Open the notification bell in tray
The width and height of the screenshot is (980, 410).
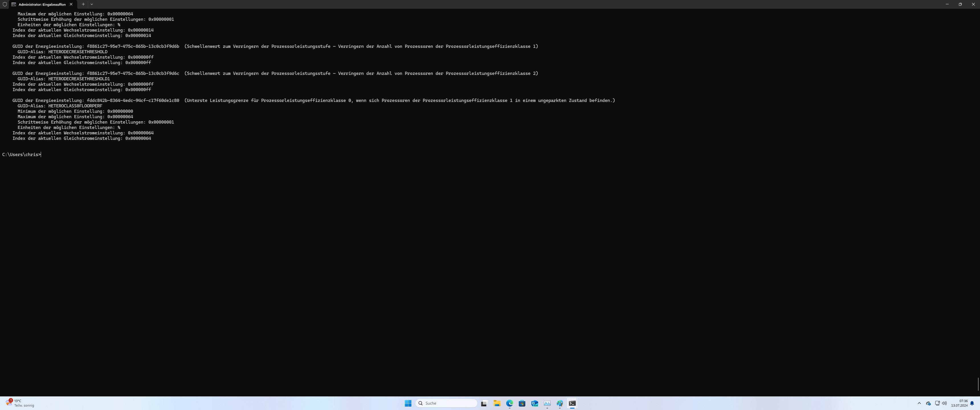tap(972, 403)
